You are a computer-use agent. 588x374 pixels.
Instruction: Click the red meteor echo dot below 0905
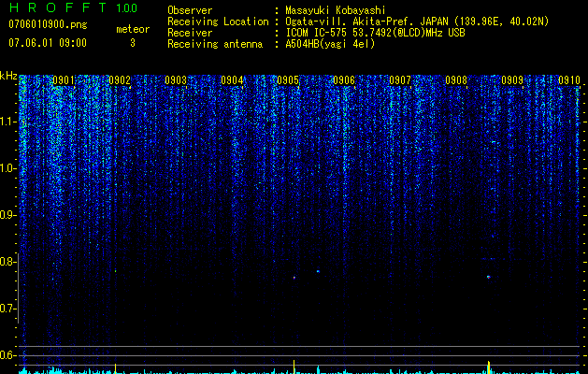pyautogui.click(x=294, y=278)
